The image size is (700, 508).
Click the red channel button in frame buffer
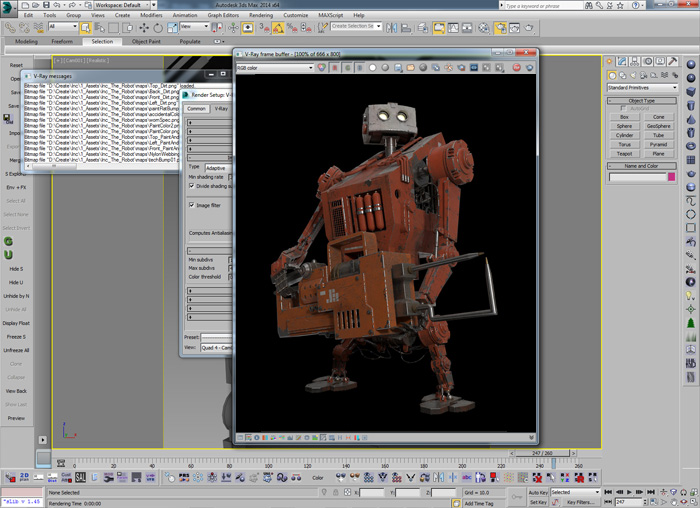coord(333,68)
